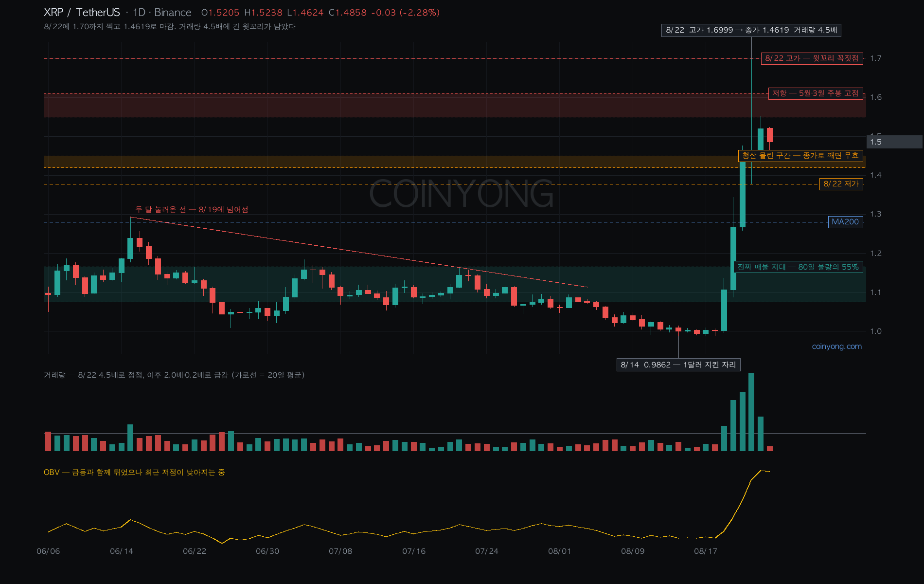Click the L1.4624 low price value
The width and height of the screenshot is (924, 584).
(x=305, y=12)
